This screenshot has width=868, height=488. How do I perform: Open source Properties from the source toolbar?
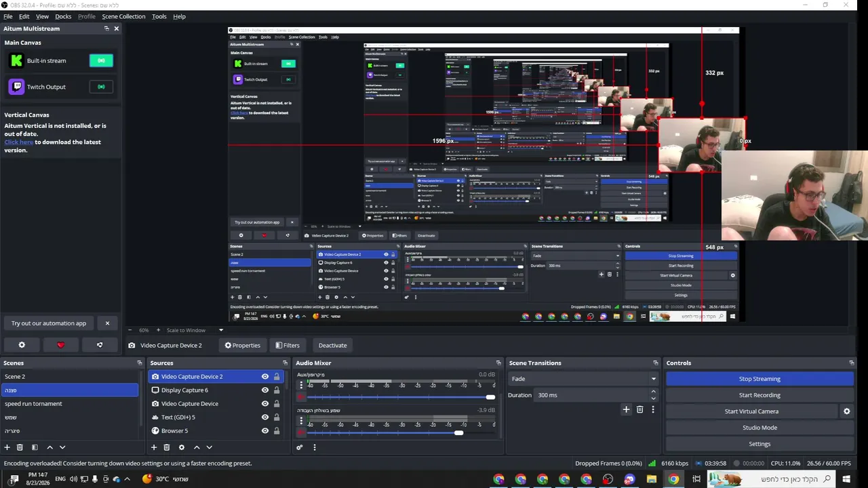(x=243, y=345)
